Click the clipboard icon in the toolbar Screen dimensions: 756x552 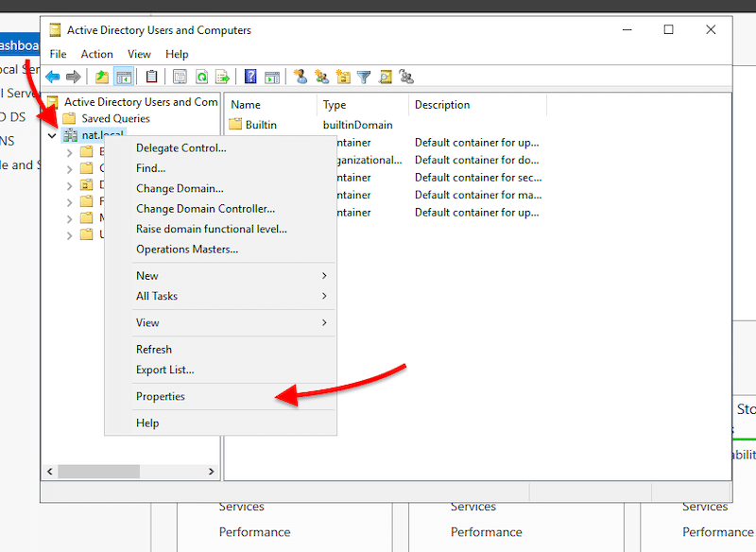click(x=151, y=77)
